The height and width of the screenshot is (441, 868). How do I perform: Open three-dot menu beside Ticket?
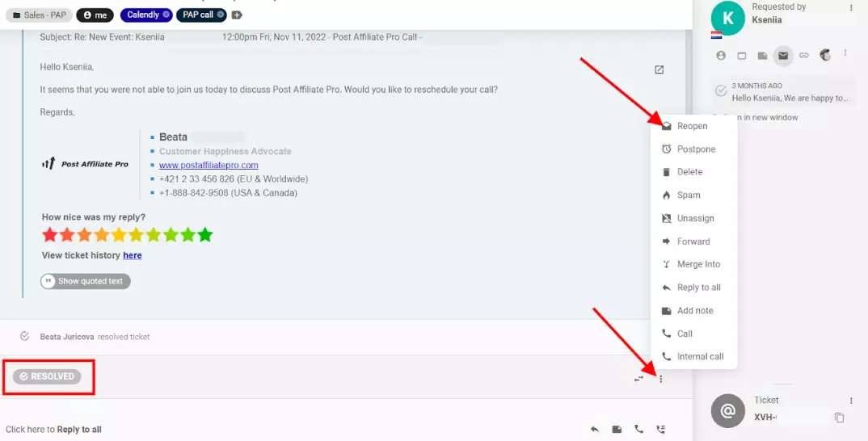coord(851,401)
